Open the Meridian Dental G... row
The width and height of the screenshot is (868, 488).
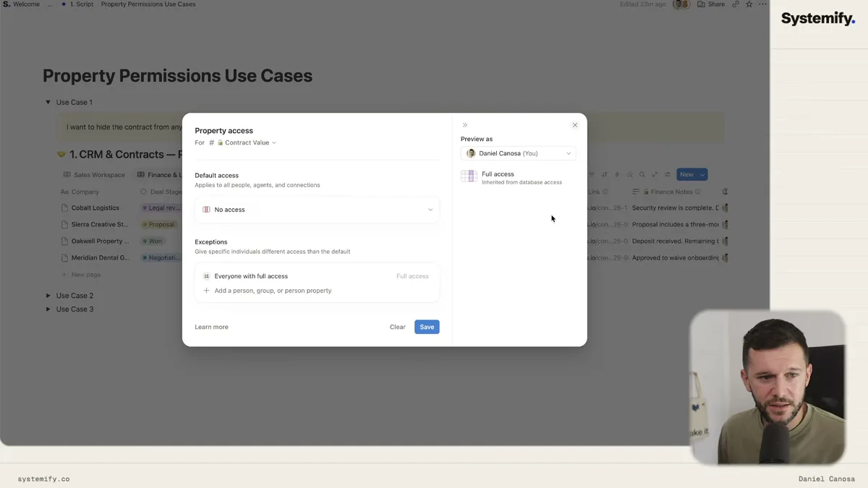click(x=101, y=258)
